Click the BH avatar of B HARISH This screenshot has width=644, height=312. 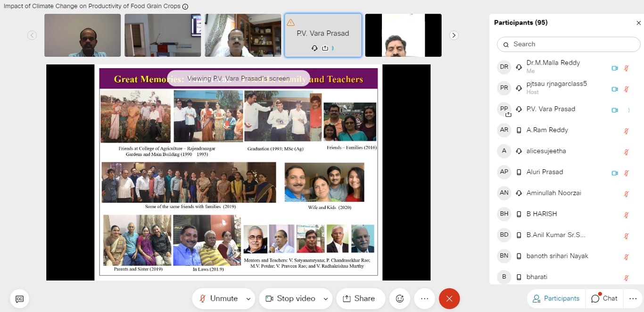(504, 214)
